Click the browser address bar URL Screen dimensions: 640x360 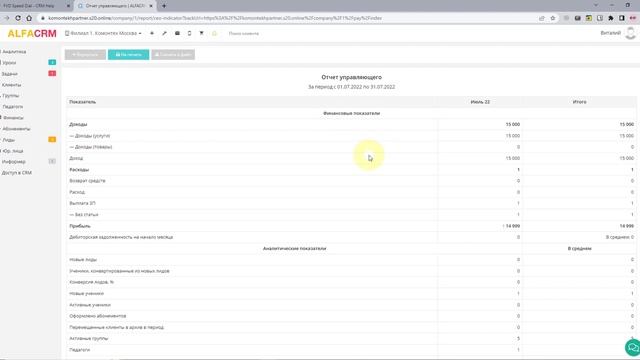pos(215,18)
